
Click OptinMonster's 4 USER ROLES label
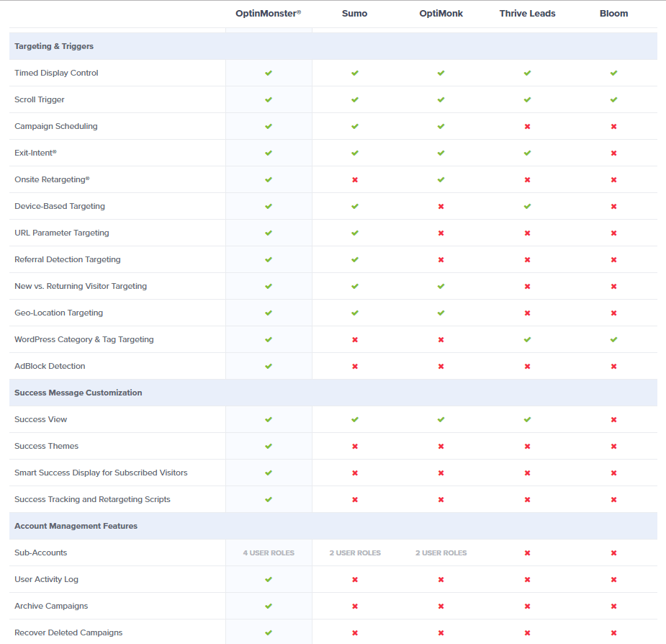pyautogui.click(x=269, y=553)
